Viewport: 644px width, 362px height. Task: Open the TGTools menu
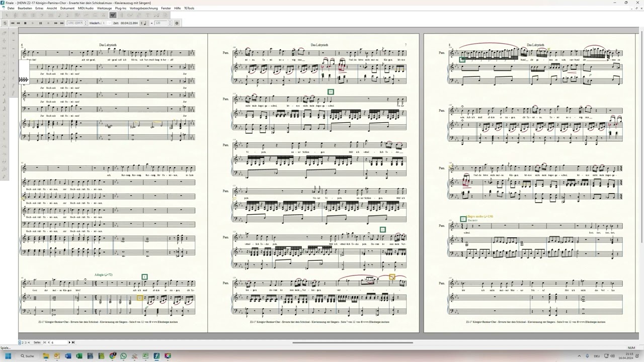189,9
